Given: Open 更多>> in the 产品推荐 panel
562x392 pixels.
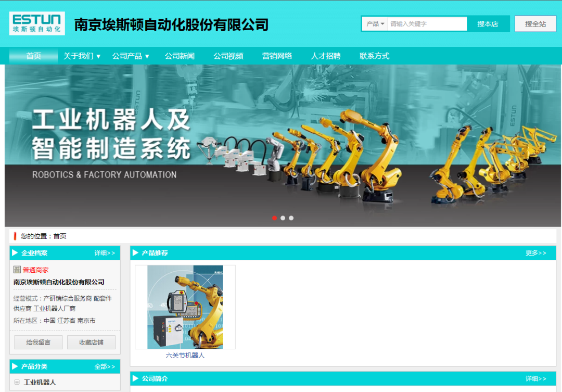Looking at the screenshot, I should click(536, 253).
